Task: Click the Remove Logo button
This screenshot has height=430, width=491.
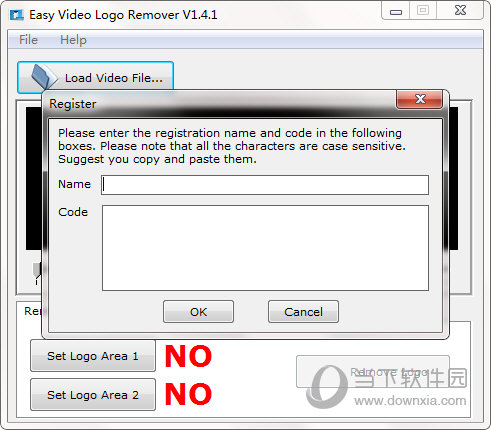Action: (373, 372)
